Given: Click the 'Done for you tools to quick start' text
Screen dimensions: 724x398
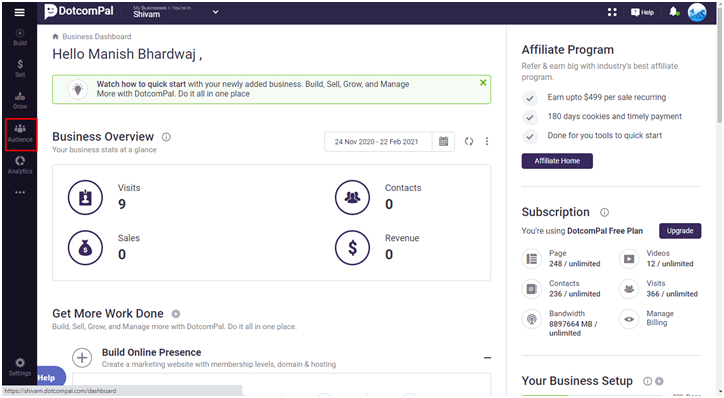Looking at the screenshot, I should [x=605, y=135].
